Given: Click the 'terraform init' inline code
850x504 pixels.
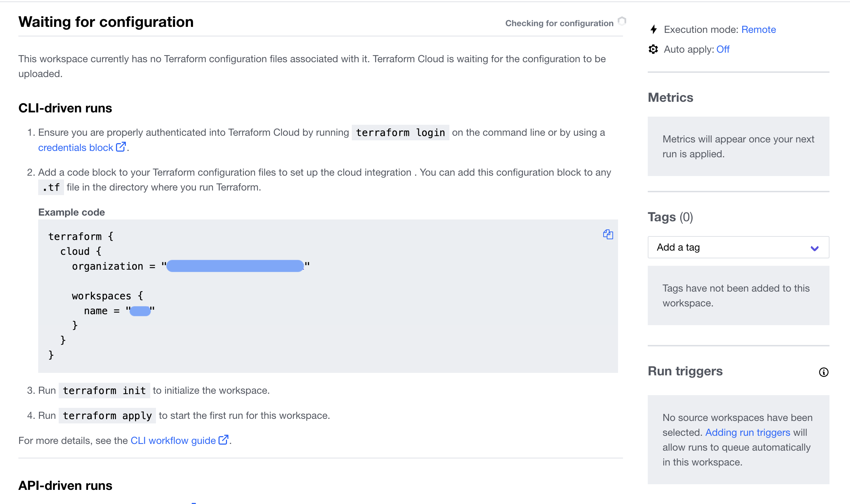Looking at the screenshot, I should 104,391.
